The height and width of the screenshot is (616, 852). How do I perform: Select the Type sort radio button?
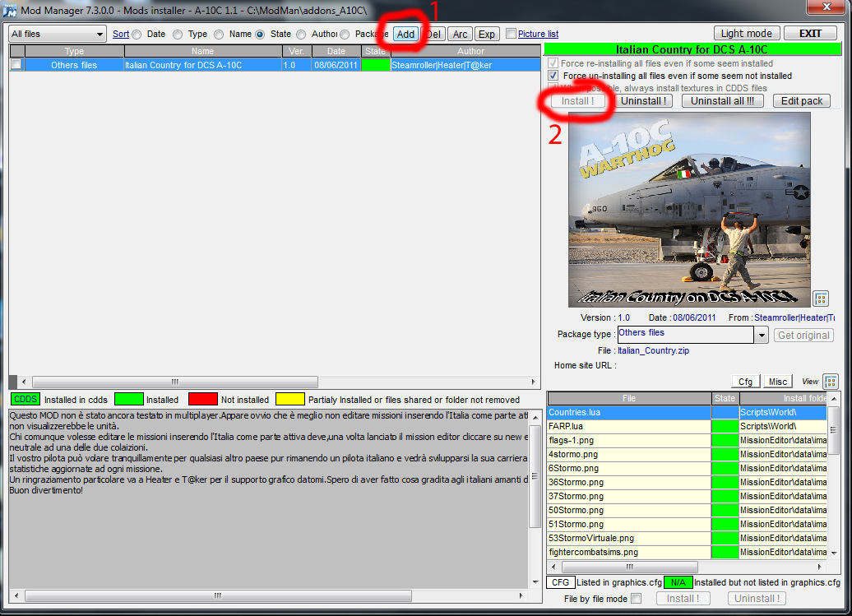[178, 35]
